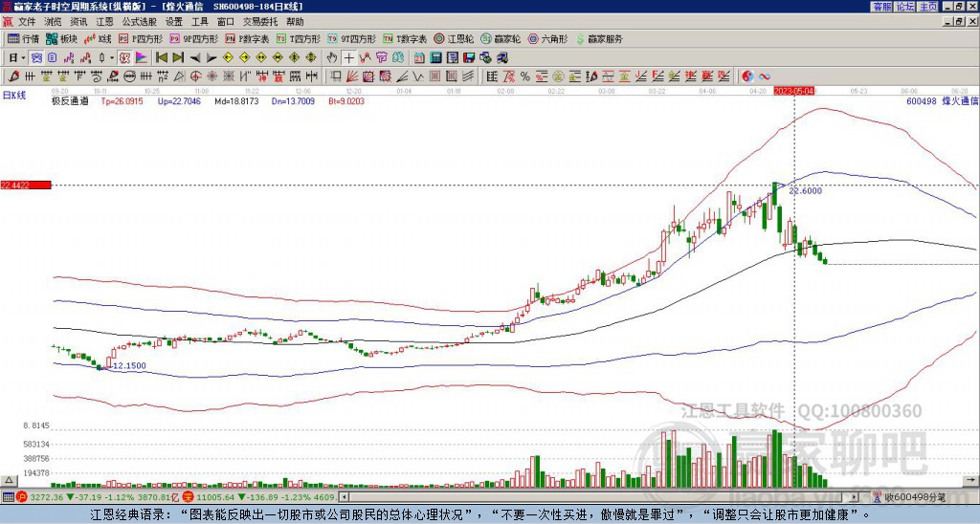Toggle the colored flag icon
980x524 pixels.
[x=142, y=57]
